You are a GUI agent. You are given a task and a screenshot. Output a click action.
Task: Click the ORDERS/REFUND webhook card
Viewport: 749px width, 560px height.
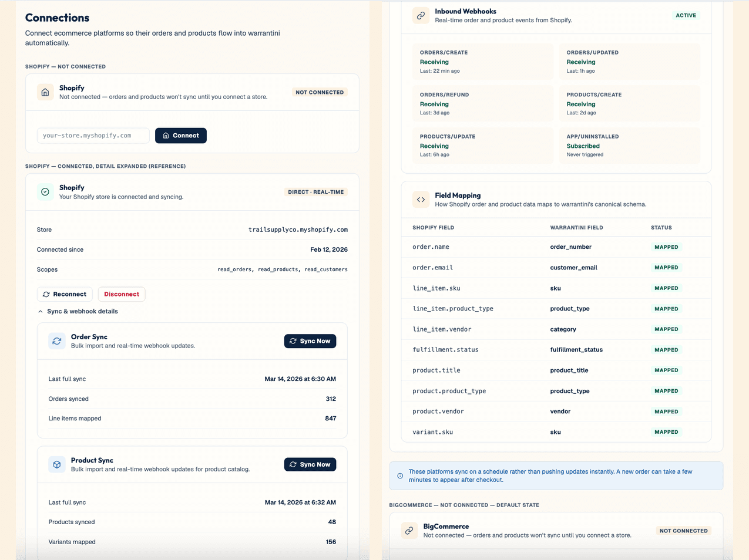(483, 103)
